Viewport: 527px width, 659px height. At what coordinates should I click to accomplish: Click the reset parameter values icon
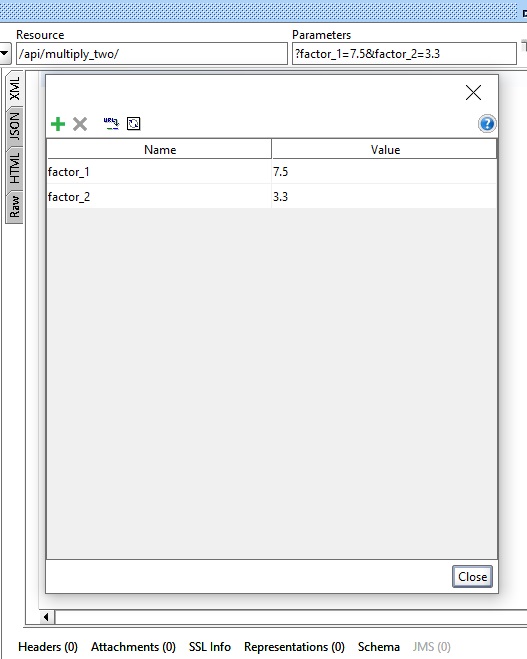coord(134,124)
